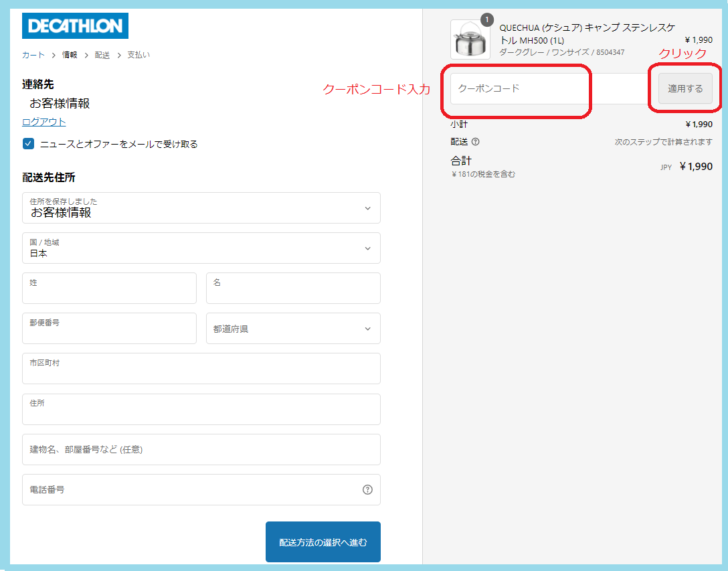Click the ￥181の税金を含む tax note
Image resolution: width=728 pixels, height=571 pixels.
pyautogui.click(x=483, y=174)
